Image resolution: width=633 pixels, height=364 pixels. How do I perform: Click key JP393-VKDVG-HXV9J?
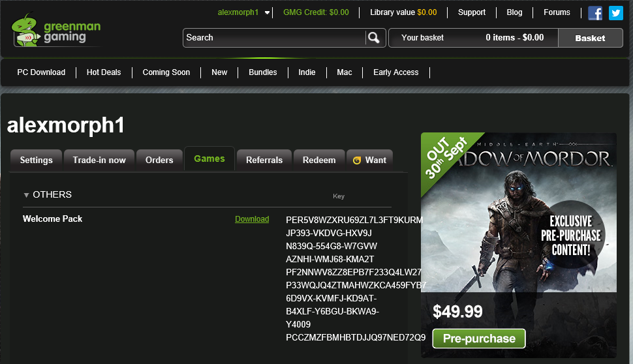pos(329,234)
